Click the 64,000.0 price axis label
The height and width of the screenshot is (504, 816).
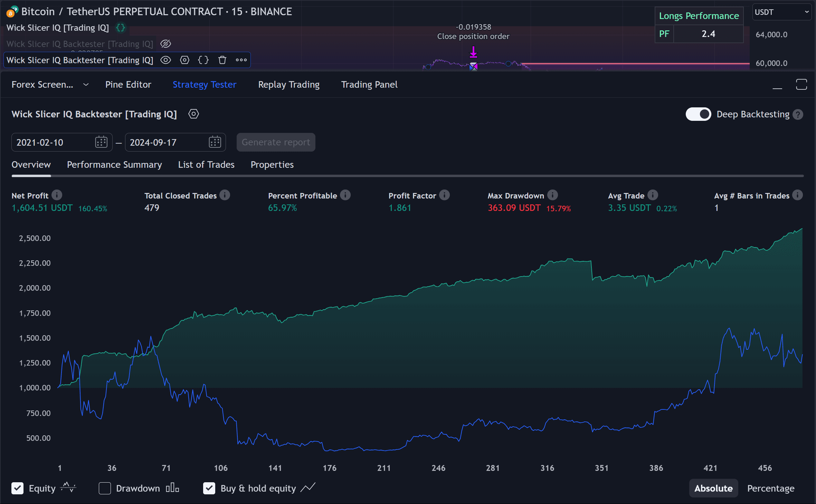point(771,35)
